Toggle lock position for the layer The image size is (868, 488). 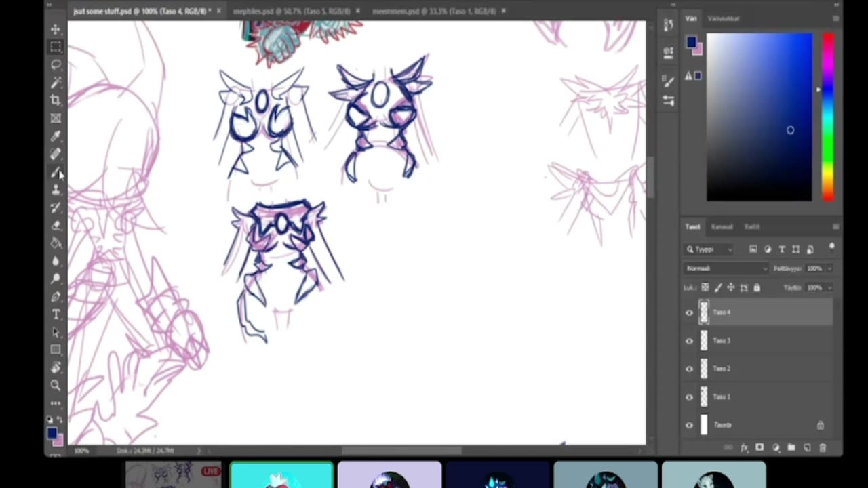[731, 288]
